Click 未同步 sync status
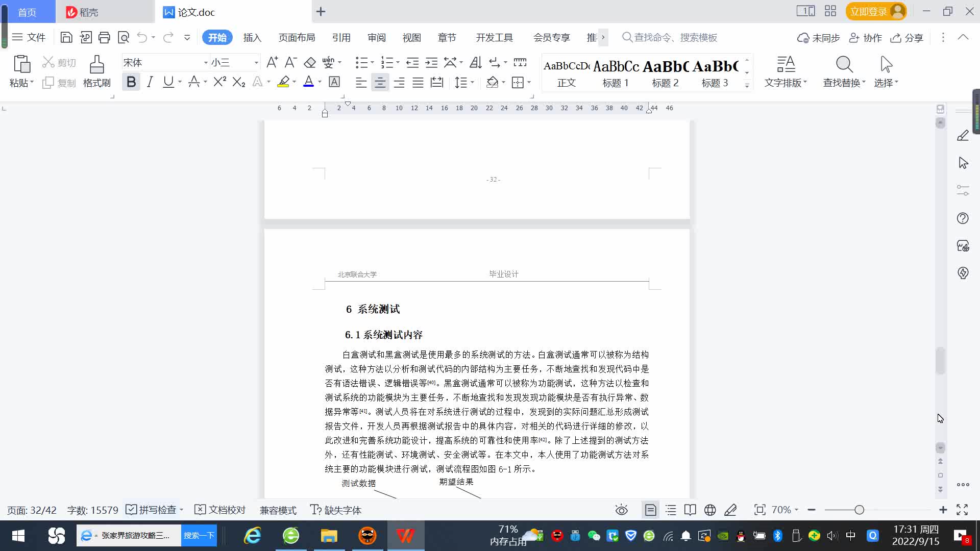 click(x=819, y=38)
